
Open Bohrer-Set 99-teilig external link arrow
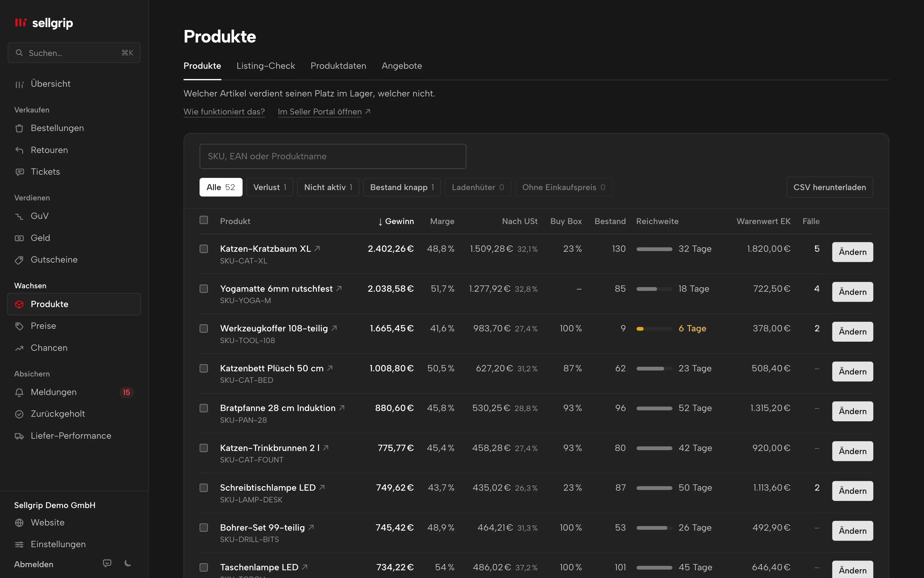pos(311,527)
